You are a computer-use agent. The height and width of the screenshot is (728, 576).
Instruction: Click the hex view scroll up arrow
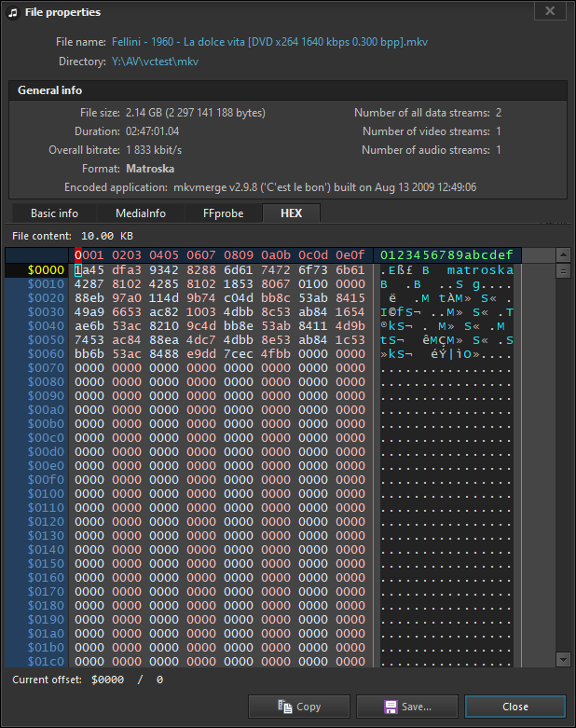click(563, 271)
